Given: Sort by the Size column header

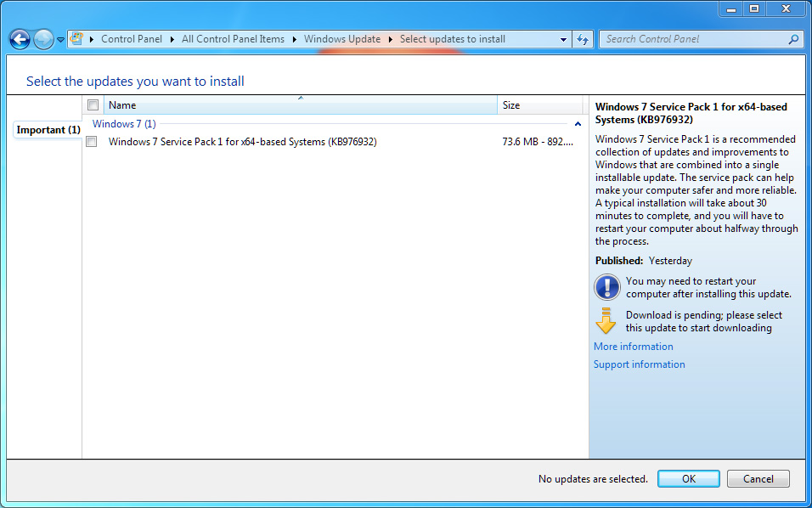Looking at the screenshot, I should click(539, 105).
